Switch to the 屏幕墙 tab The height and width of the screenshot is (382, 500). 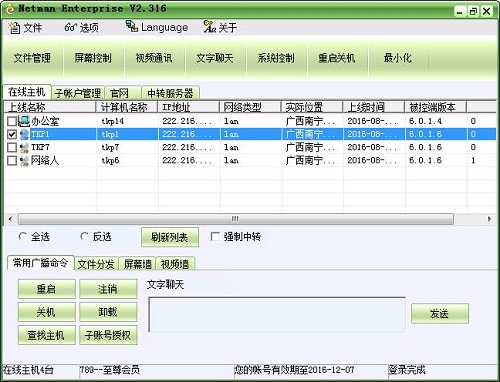click(x=138, y=264)
